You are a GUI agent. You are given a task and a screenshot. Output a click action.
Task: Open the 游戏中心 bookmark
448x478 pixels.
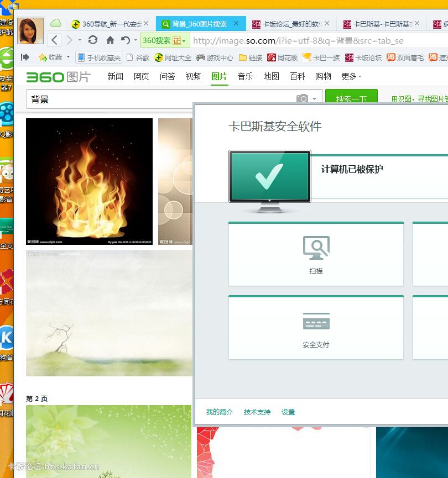pyautogui.click(x=215, y=57)
